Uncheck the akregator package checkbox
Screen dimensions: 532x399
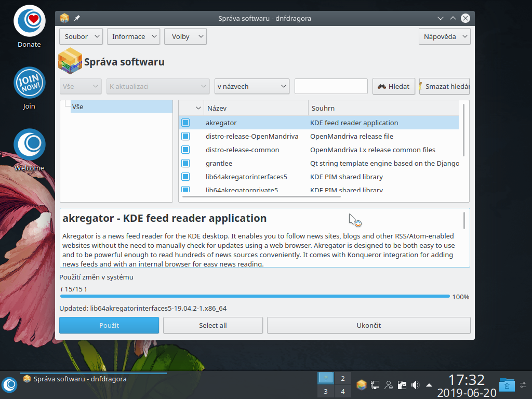coord(185,123)
